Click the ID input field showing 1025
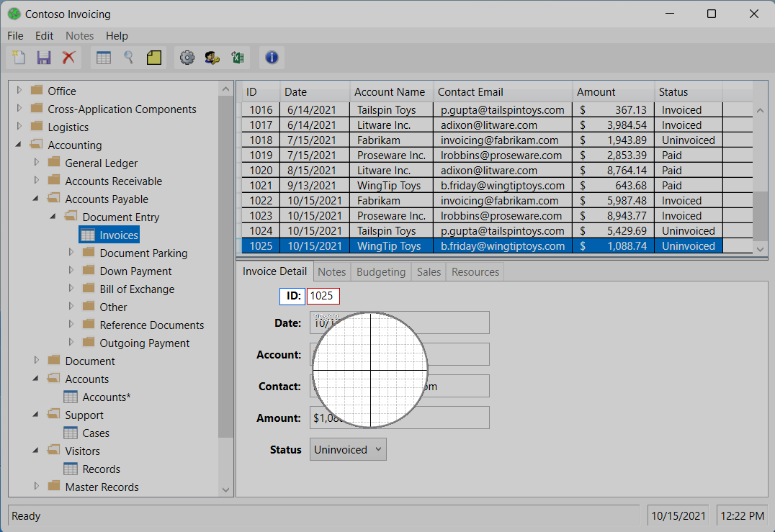This screenshot has width=775, height=532. [323, 296]
